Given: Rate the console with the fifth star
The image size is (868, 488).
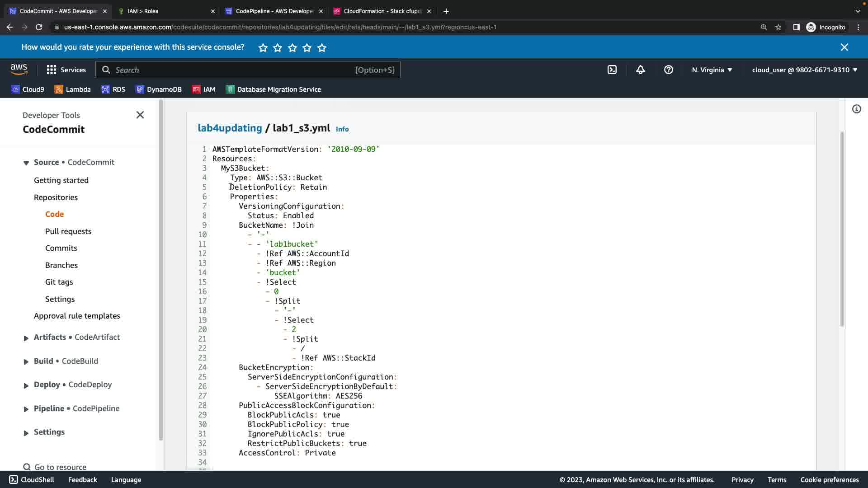Looking at the screenshot, I should 322,47.
